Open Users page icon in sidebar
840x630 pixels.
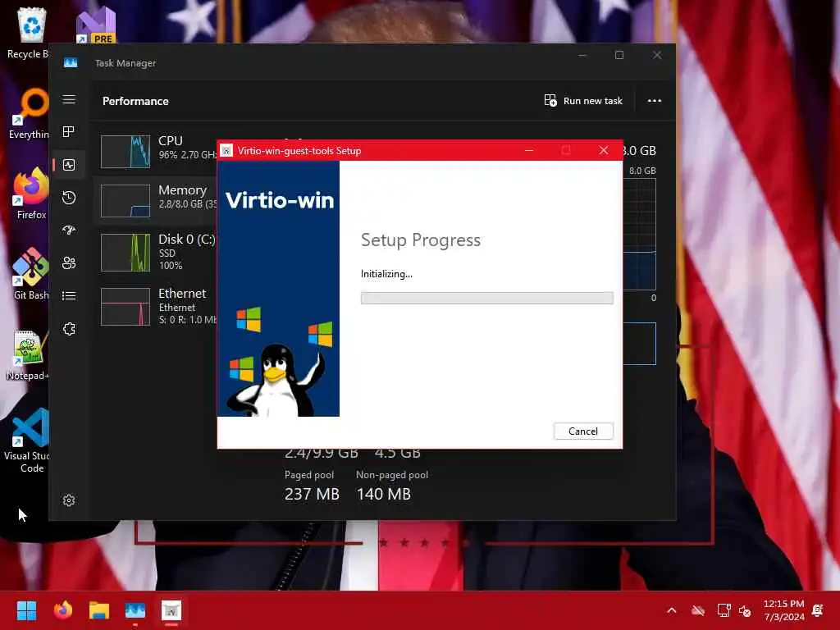69,263
